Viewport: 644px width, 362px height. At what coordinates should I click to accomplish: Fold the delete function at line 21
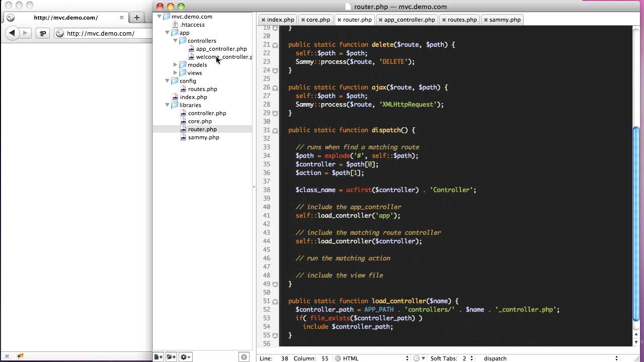point(275,45)
